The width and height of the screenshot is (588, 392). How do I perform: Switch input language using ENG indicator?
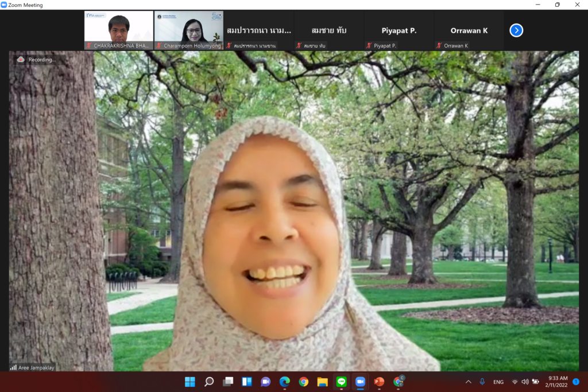click(498, 382)
